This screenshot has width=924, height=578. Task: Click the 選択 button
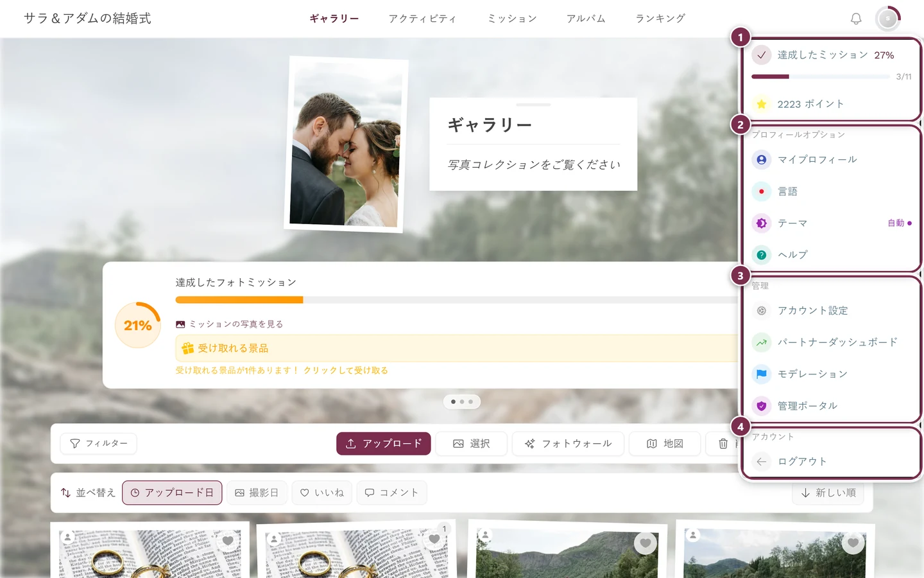tap(472, 444)
